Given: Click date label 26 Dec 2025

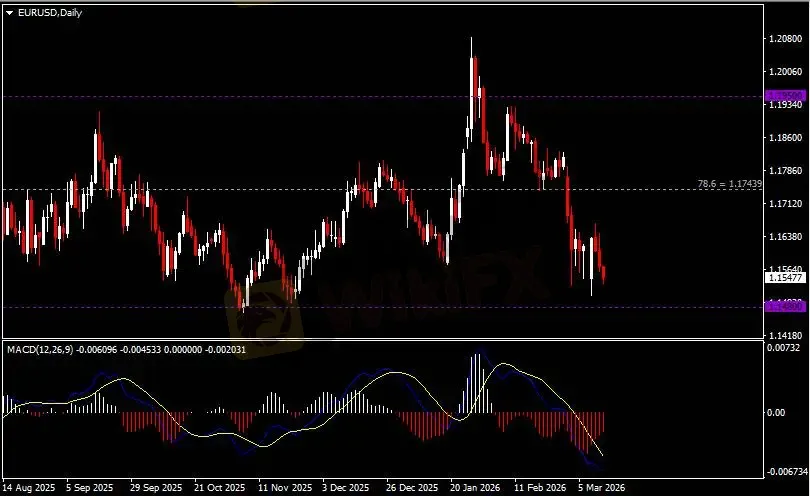Looking at the screenshot, I should [x=412, y=487].
